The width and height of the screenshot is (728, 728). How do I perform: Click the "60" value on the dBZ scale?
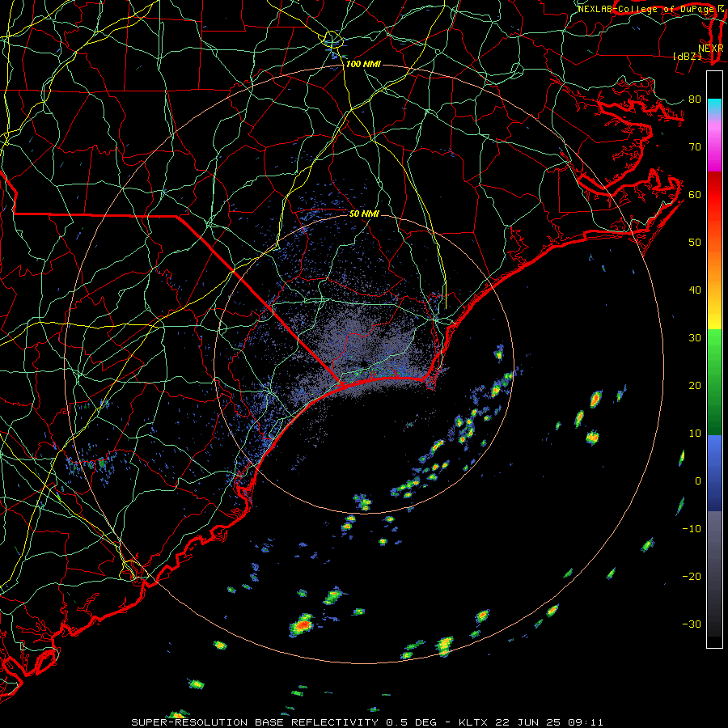click(x=695, y=194)
